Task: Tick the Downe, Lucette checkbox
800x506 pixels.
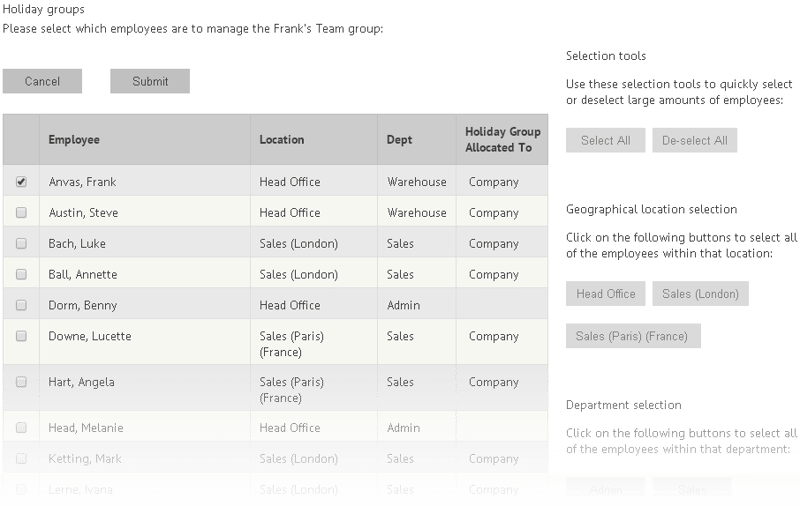Action: pos(21,336)
